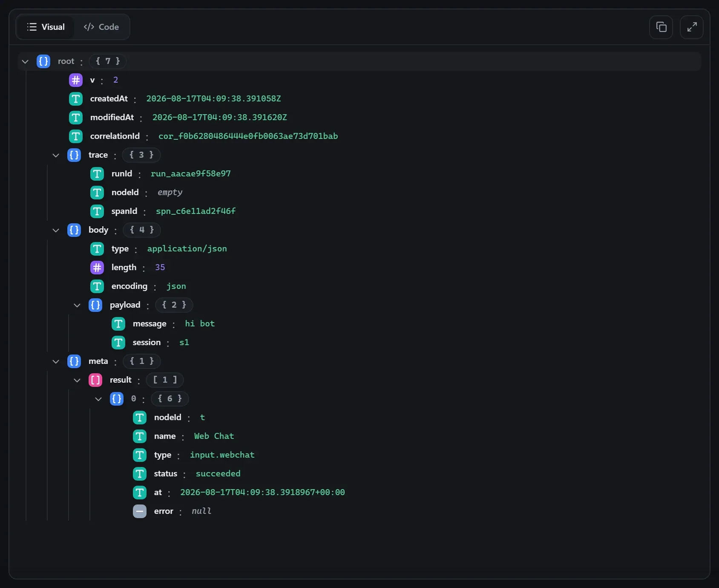Click the error value null

click(x=201, y=511)
